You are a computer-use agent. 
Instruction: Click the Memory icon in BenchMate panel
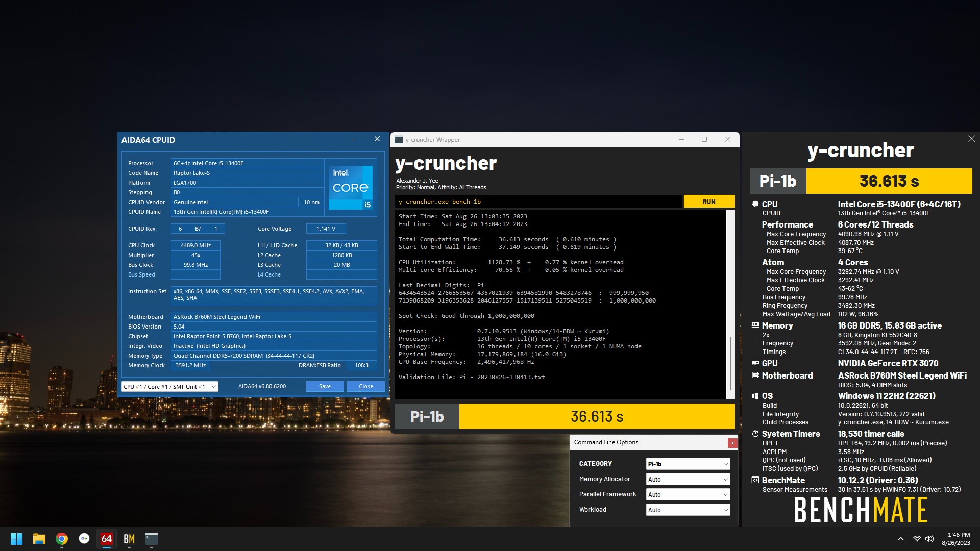tap(755, 325)
